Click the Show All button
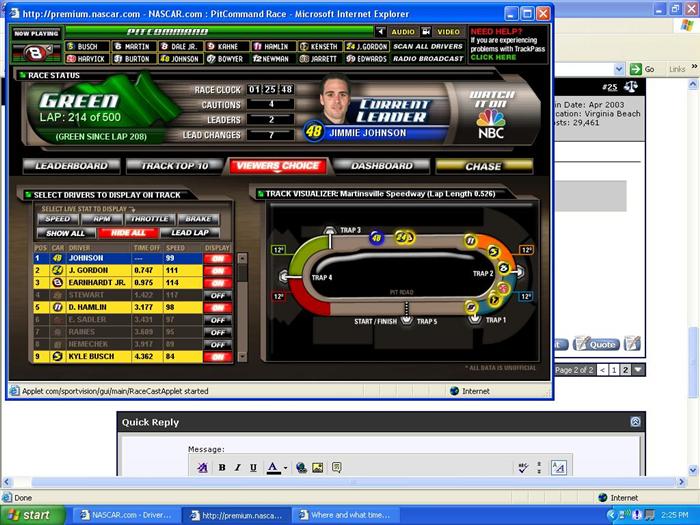This screenshot has height=525, width=700. (66, 233)
